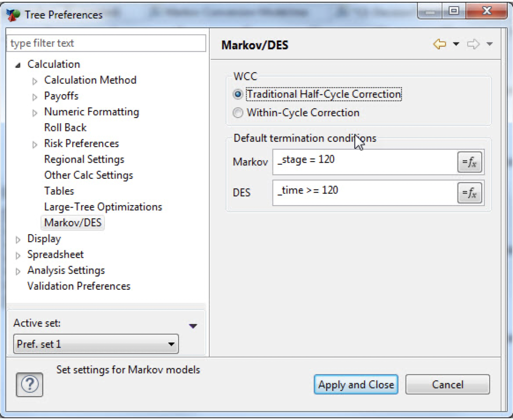This screenshot has width=513, height=420.
Task: Select Traditional Half-Cycle Correction option
Action: click(238, 94)
